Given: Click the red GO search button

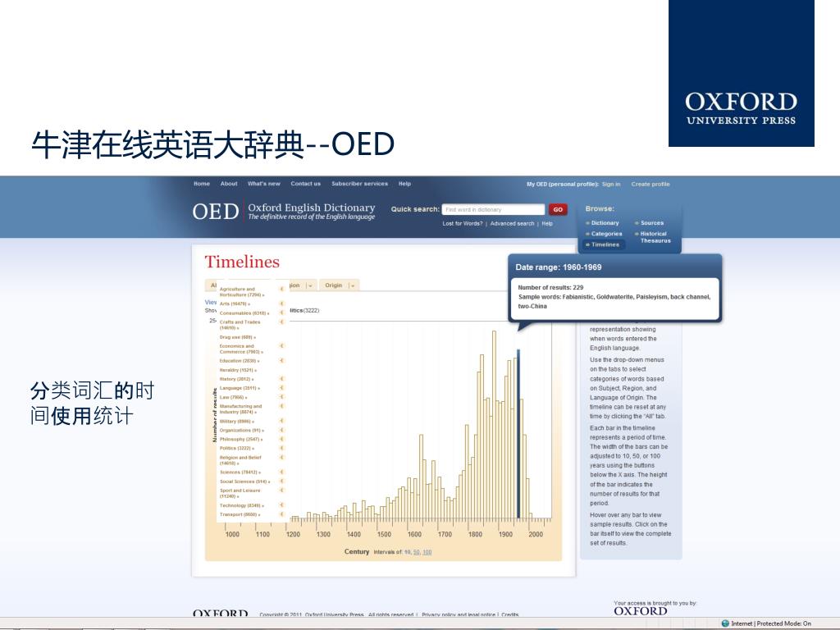Looking at the screenshot, I should (x=558, y=209).
